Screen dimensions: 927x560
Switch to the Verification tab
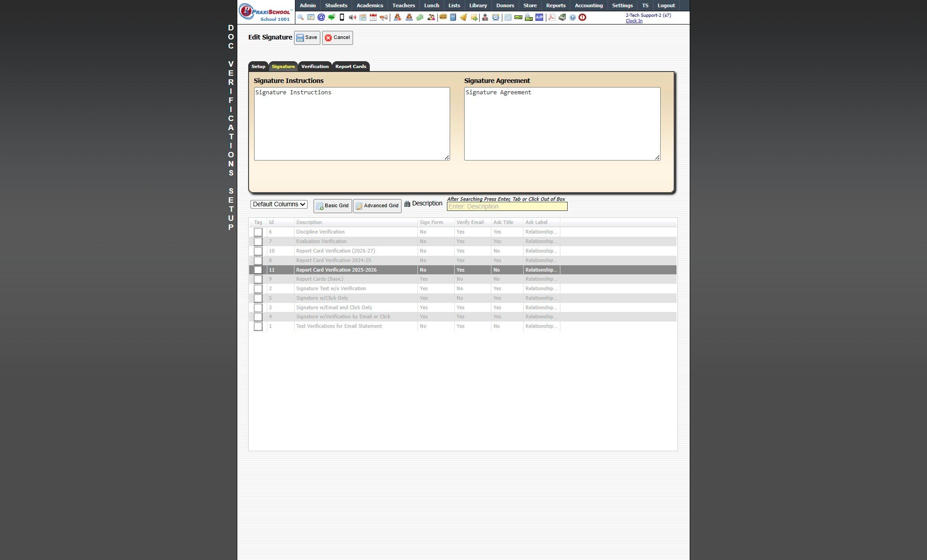click(314, 67)
